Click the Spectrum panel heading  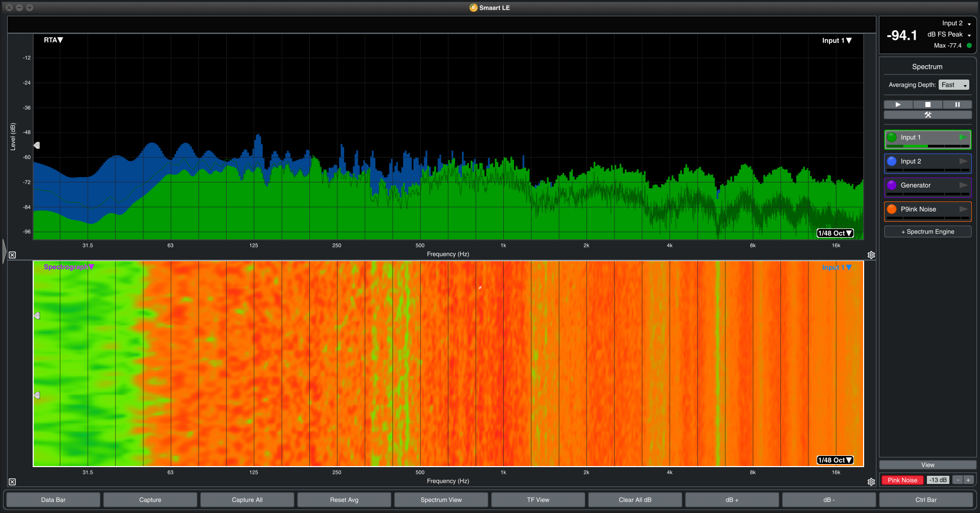point(927,67)
